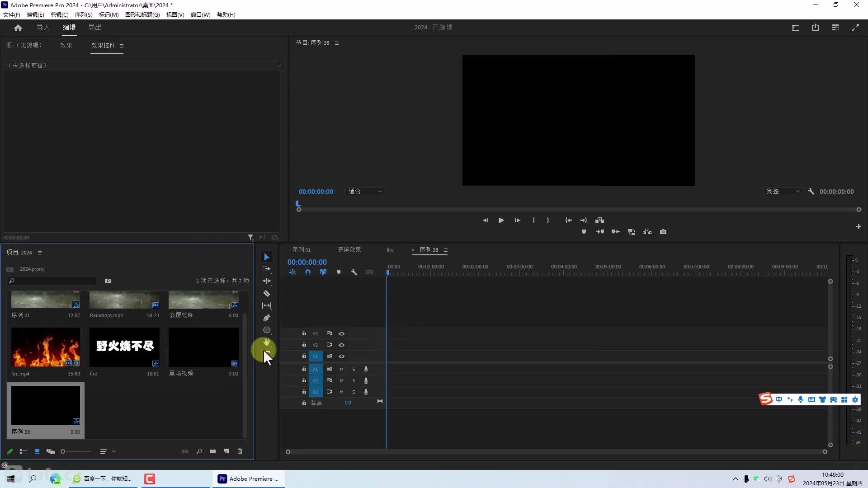Mute audio track A1
Image resolution: width=868 pixels, height=488 pixels.
(341, 370)
